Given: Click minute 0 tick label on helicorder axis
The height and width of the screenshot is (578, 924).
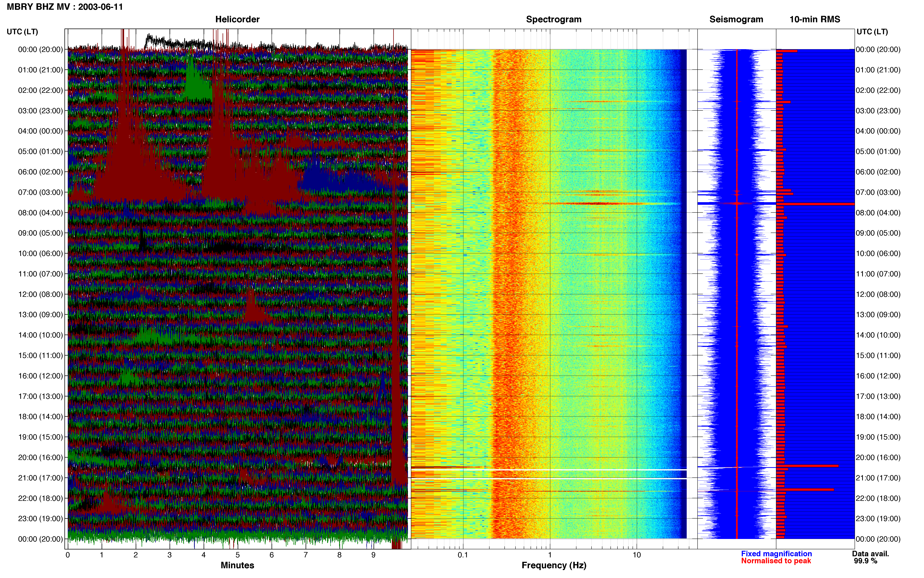Looking at the screenshot, I should click(68, 555).
